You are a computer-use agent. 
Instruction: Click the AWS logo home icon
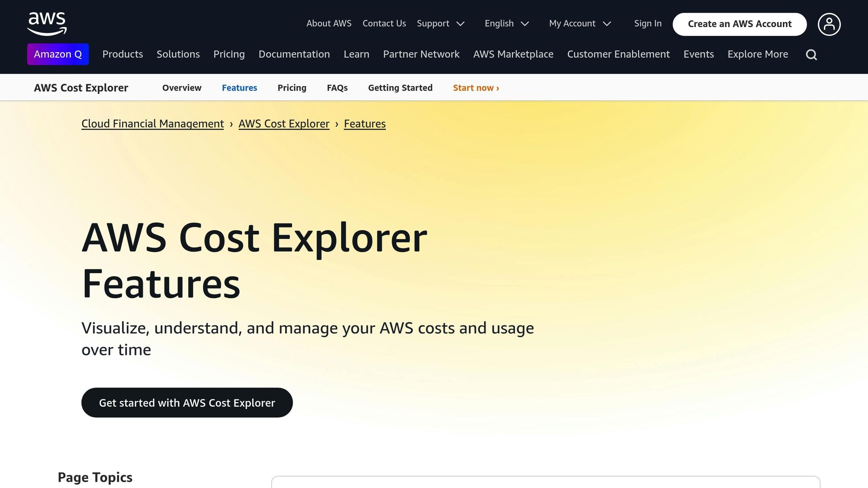point(47,24)
